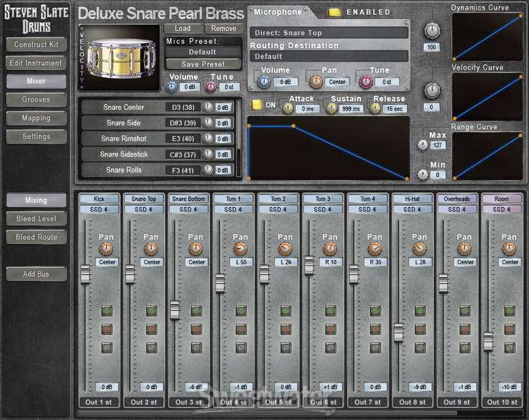The height and width of the screenshot is (420, 529).
Task: Toggle the envelope ON switch
Action: [x=257, y=105]
